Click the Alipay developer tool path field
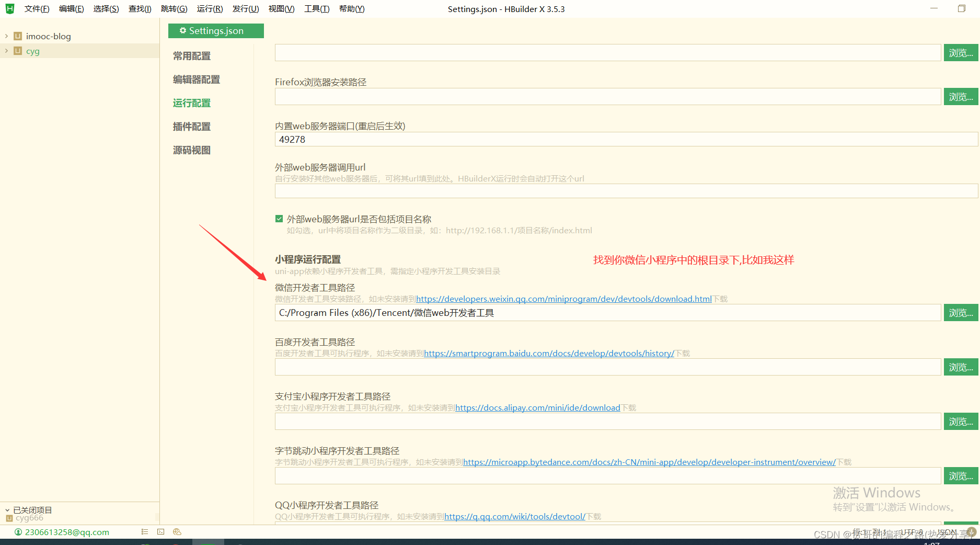This screenshot has height=545, width=980. tap(608, 422)
